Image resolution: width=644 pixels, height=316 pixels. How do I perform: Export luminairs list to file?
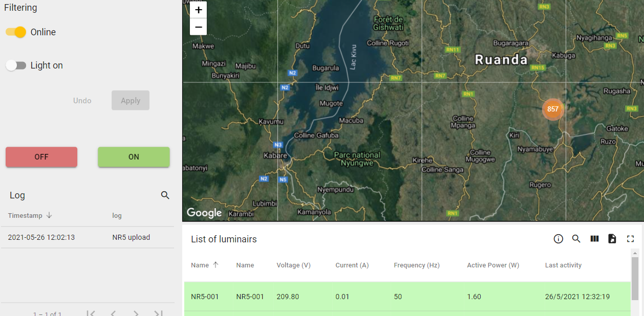[612, 239]
